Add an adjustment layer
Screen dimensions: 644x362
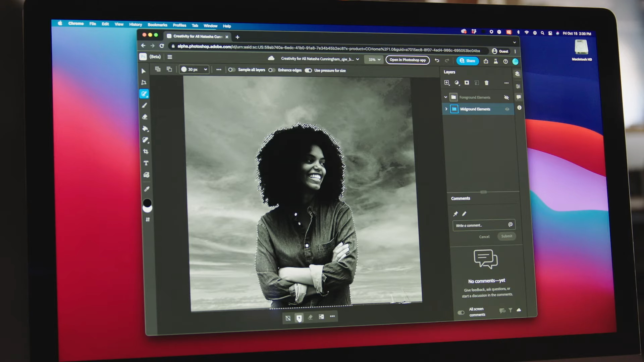(x=457, y=83)
